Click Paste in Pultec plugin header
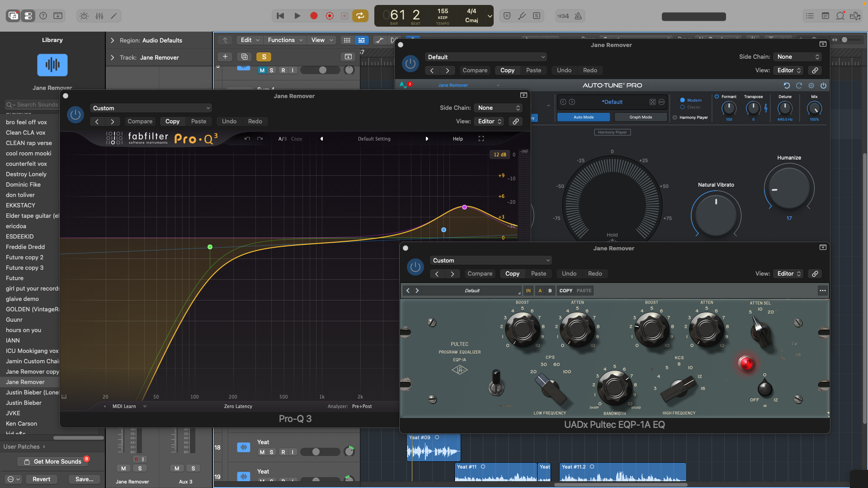Image resolution: width=868 pixels, height=488 pixels. [538, 274]
